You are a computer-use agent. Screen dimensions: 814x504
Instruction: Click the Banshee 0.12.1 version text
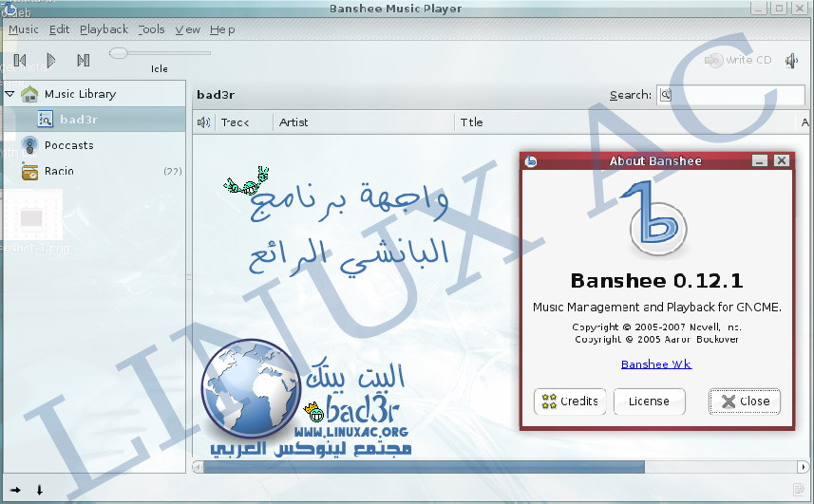(x=656, y=281)
